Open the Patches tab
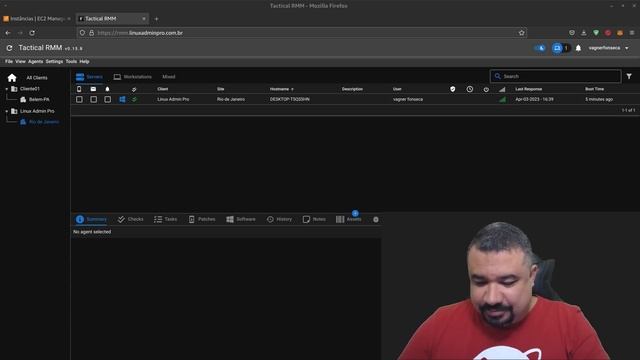 [x=202, y=219]
